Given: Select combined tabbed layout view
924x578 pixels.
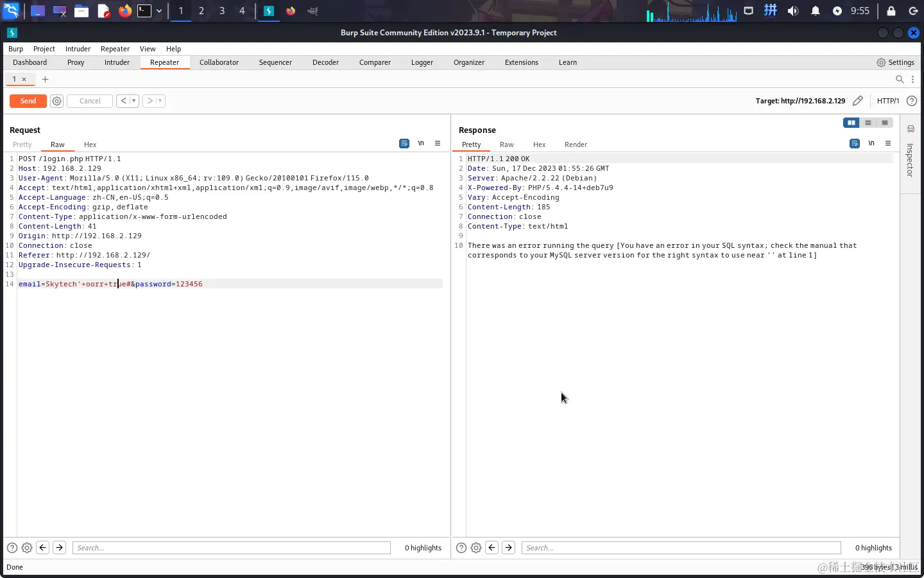Looking at the screenshot, I should tap(885, 123).
